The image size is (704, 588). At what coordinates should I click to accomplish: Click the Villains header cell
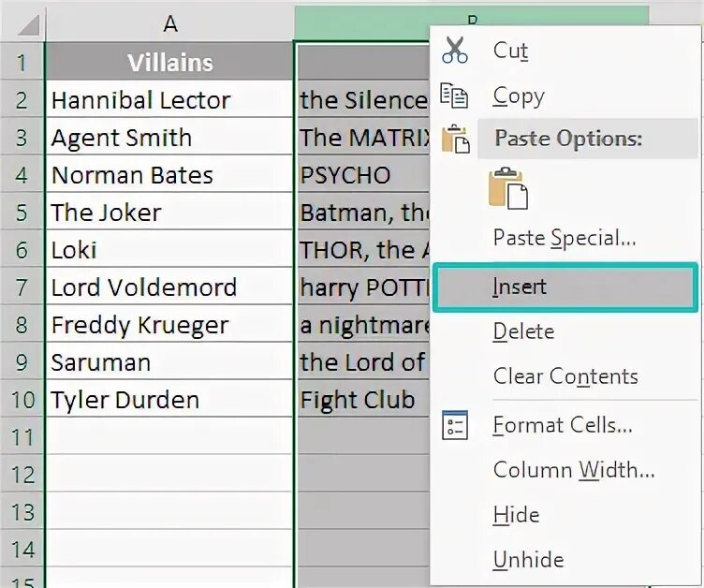click(169, 63)
